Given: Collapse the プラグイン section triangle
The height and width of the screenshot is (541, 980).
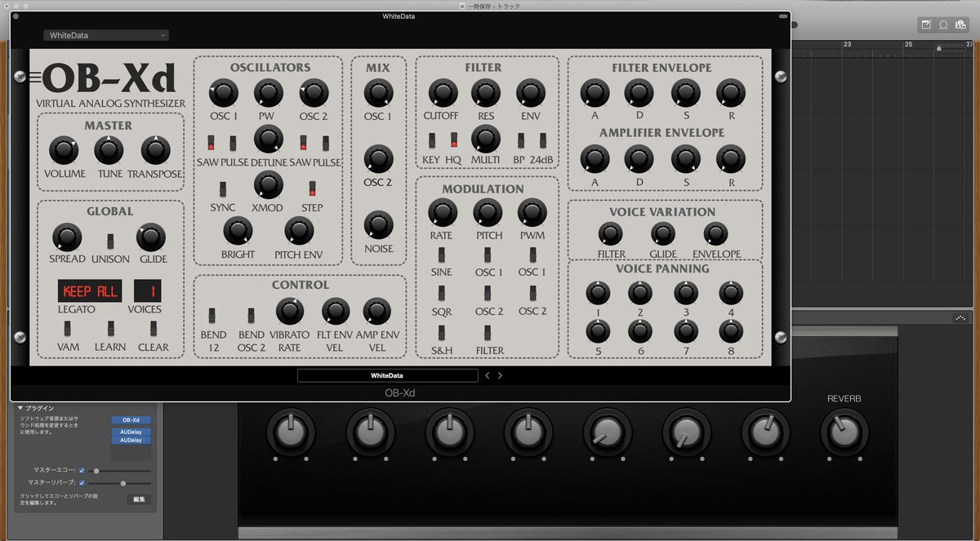Looking at the screenshot, I should pos(21,407).
